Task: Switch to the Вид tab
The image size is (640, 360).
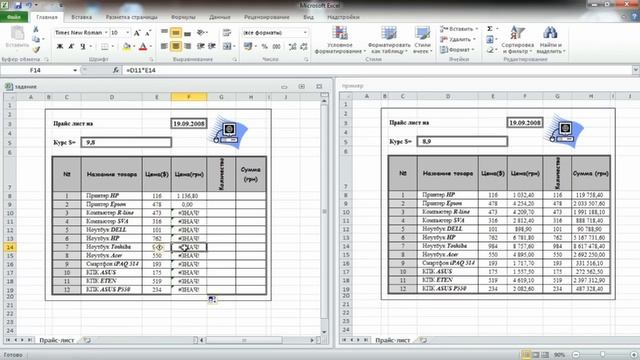Action: (x=309, y=17)
